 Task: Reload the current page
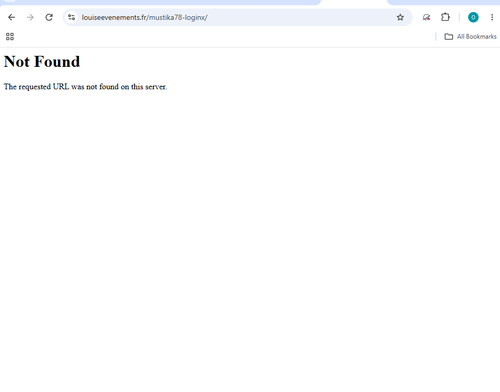(x=49, y=17)
